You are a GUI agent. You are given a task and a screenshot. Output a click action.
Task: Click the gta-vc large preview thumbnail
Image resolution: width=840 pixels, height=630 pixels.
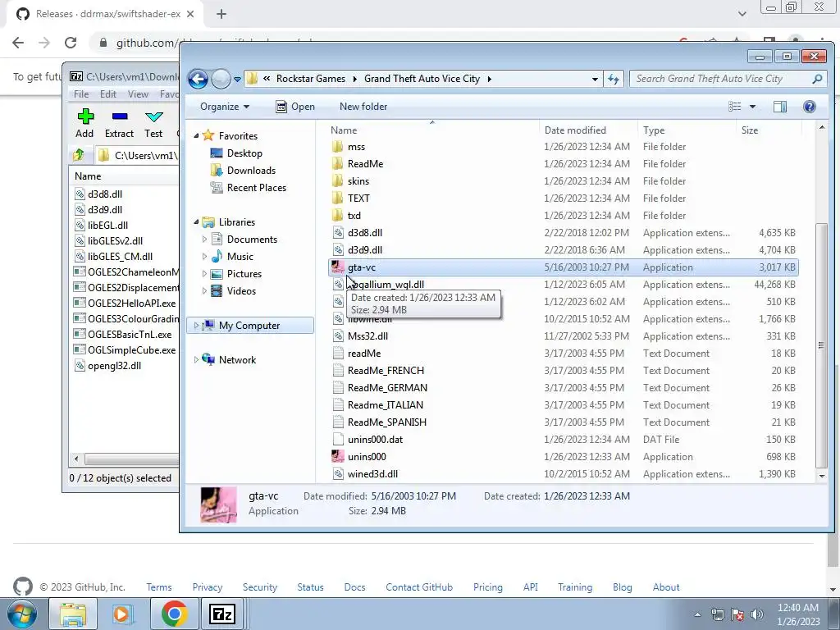tap(218, 504)
